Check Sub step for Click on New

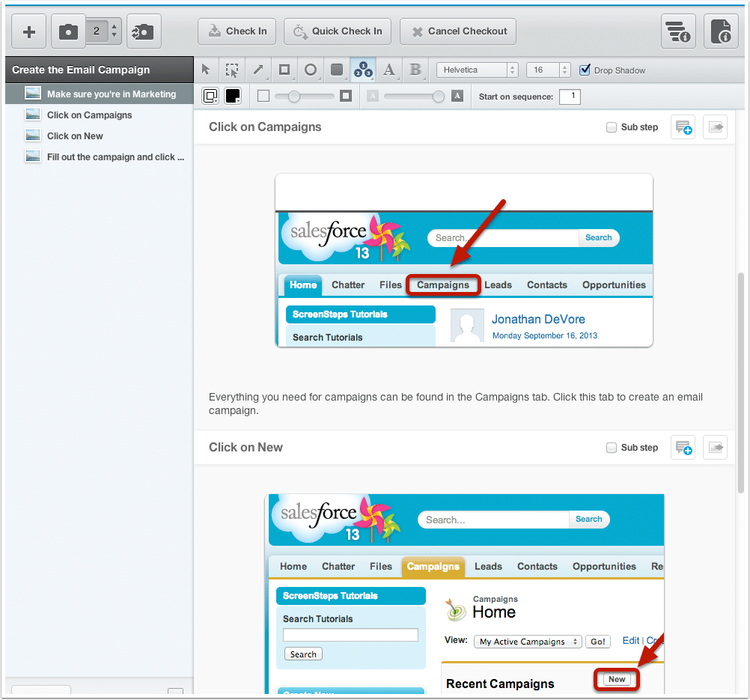click(612, 448)
